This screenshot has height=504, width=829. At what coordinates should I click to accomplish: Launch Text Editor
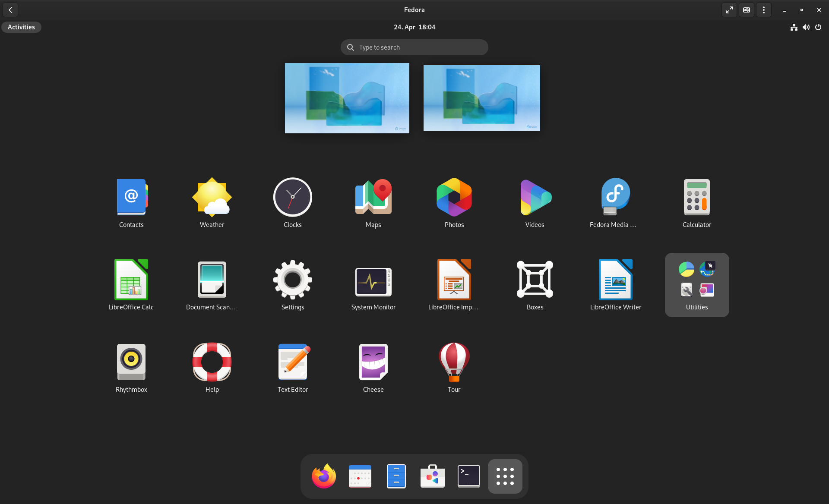pos(293,367)
